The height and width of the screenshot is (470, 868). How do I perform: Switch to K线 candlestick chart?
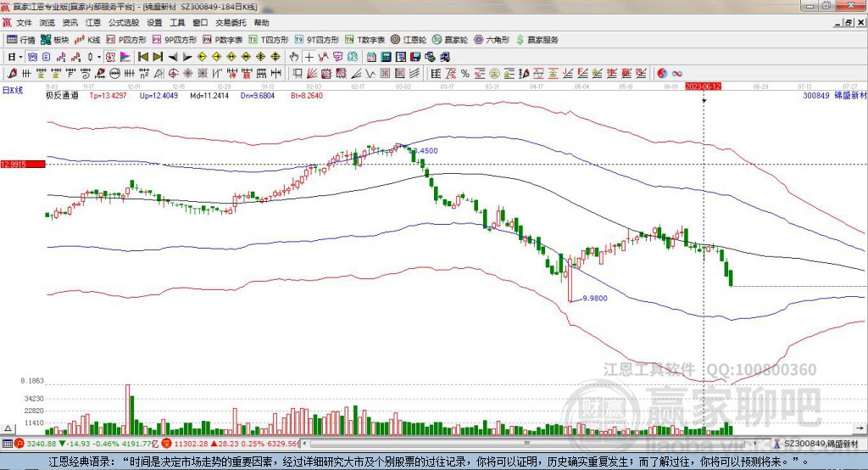point(87,40)
